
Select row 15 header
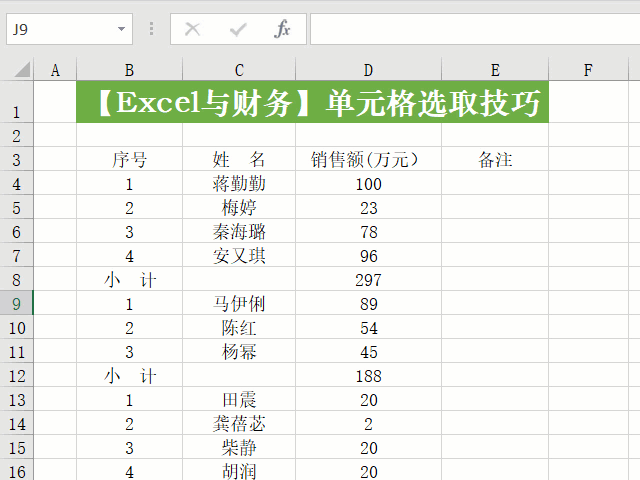click(17, 447)
